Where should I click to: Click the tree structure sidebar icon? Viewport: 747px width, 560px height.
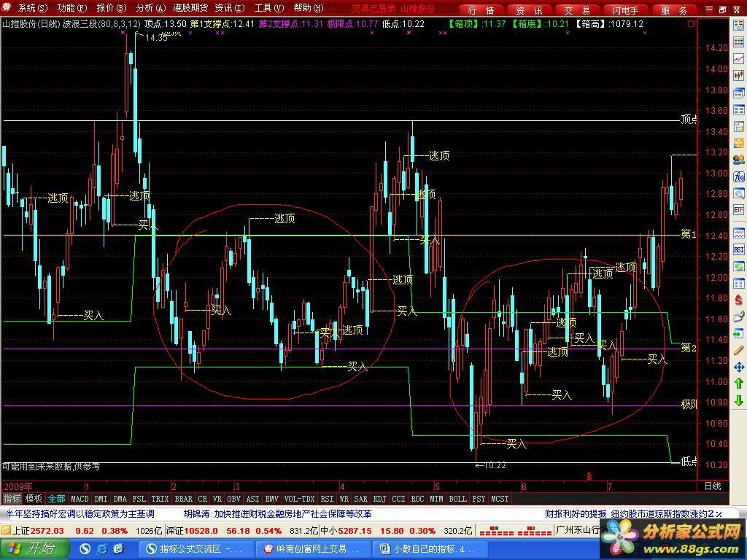(x=738, y=126)
